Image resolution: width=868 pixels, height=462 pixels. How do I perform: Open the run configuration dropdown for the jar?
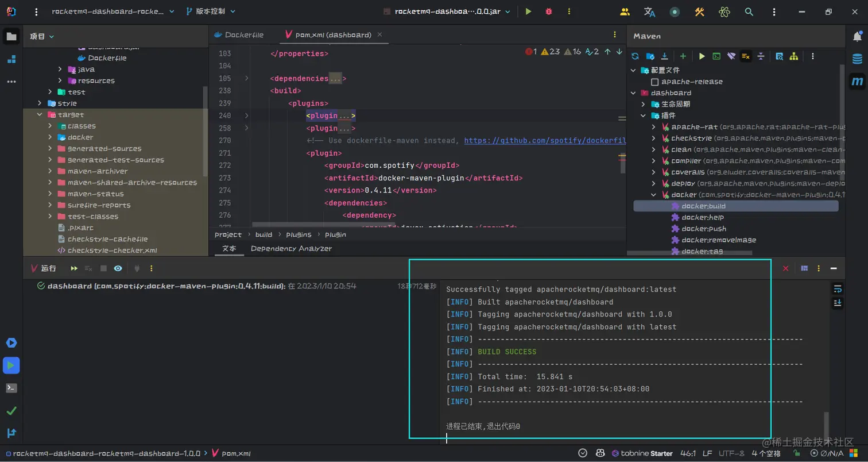[446, 11]
